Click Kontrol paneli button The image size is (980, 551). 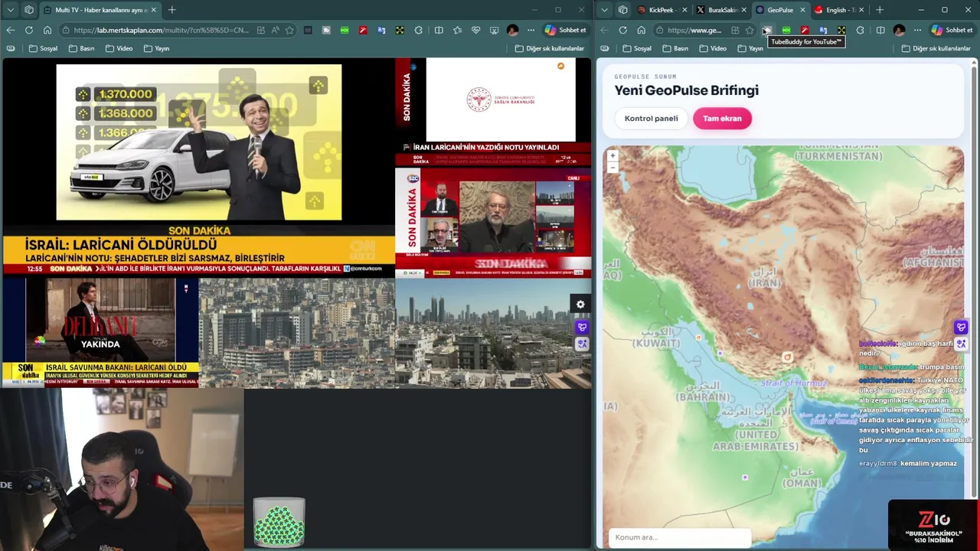(x=651, y=119)
